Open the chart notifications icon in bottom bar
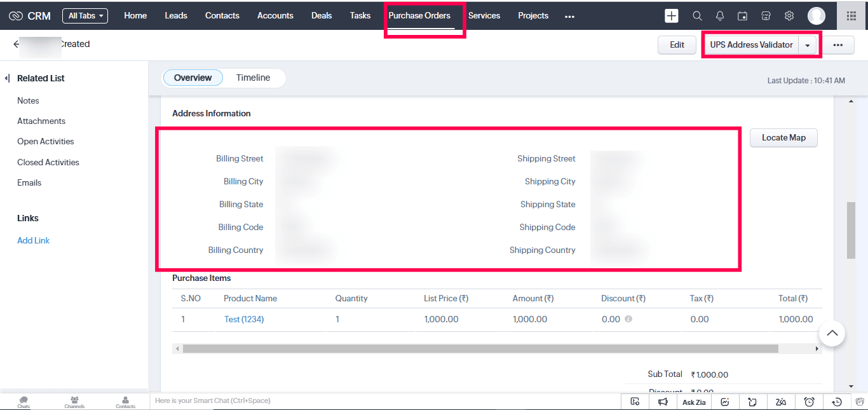The image size is (868, 410). [x=725, y=401]
